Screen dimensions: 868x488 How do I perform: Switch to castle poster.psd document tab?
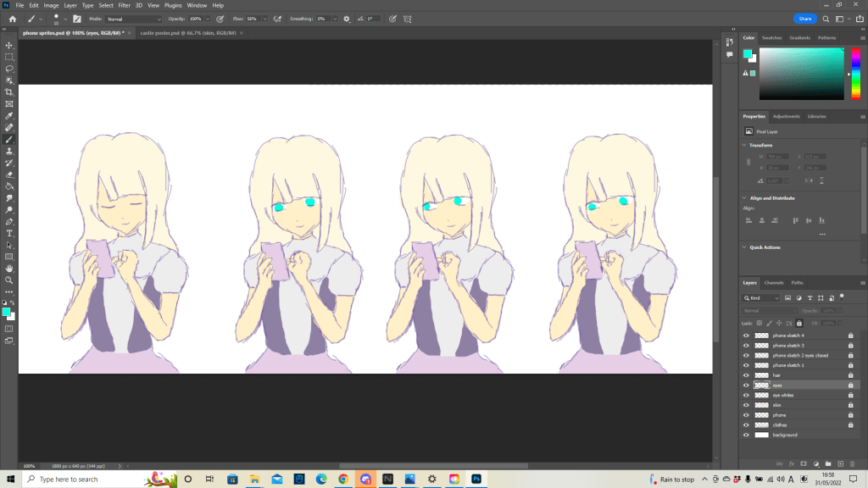[x=186, y=33]
